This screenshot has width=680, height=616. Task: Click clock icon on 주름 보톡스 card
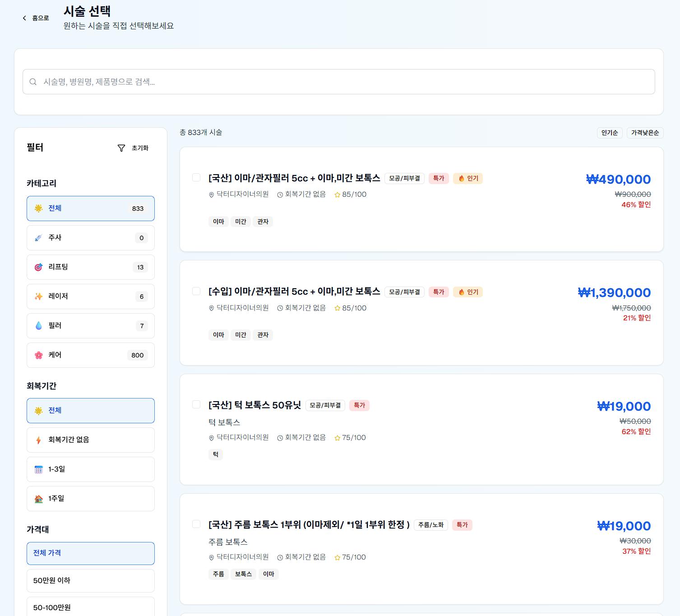[x=280, y=557]
